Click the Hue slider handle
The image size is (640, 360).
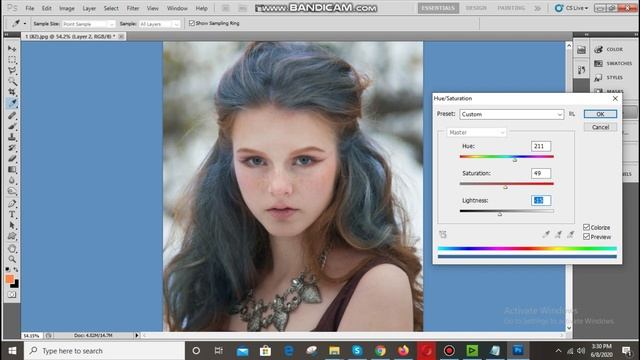point(515,160)
